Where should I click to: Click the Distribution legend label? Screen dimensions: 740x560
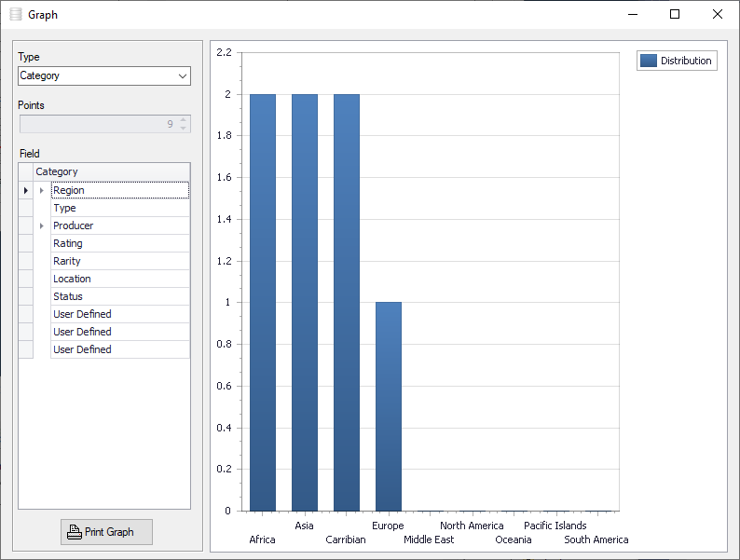[686, 61]
